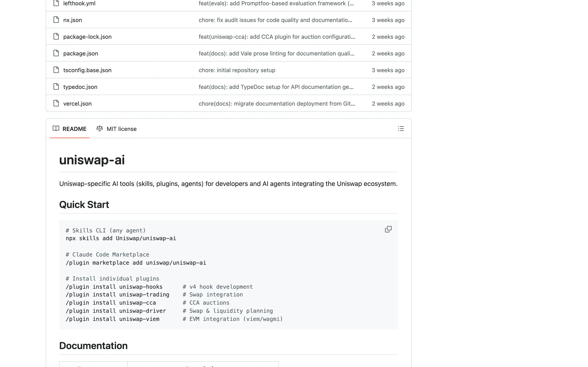This screenshot has height=367, width=588.
Task: Click the 'uniswap-ai' heading anchor
Action: coord(92,160)
